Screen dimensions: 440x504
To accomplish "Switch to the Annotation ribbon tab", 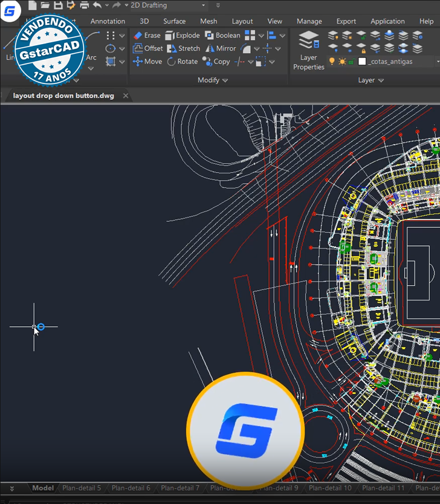I will (x=108, y=21).
